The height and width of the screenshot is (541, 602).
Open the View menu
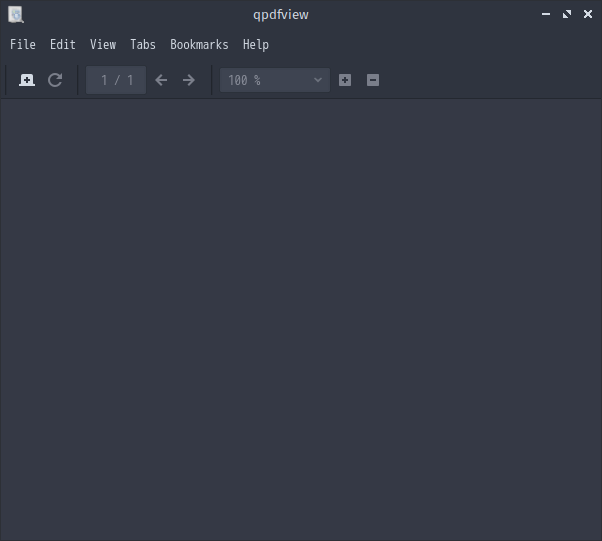click(103, 45)
